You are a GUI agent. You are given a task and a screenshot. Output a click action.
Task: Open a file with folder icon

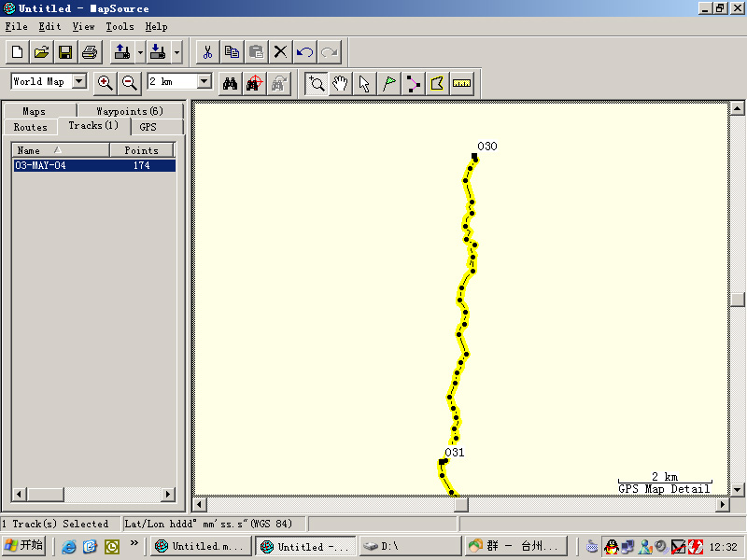coord(41,52)
